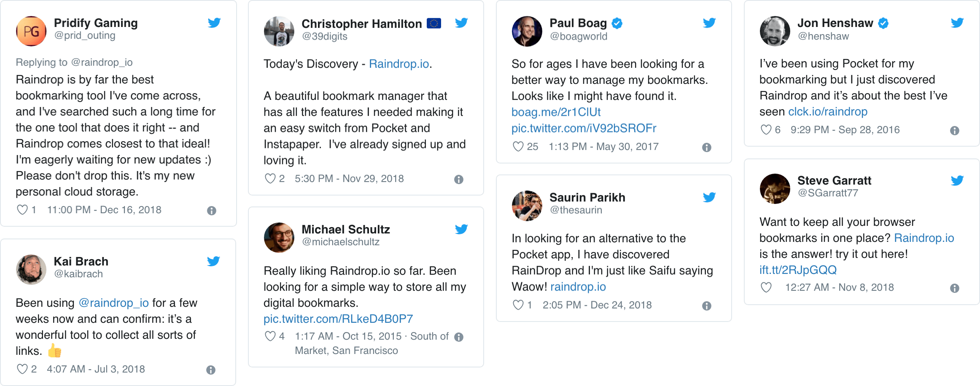Like Paul Boag's tweet with the heart

coord(518,147)
